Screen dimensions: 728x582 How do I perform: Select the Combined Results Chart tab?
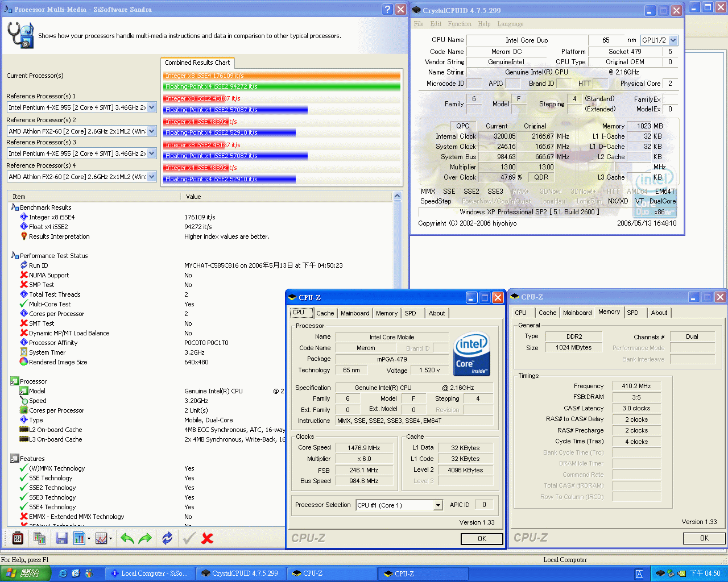197,63
